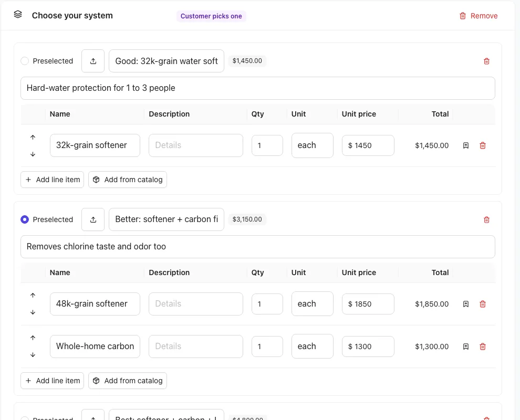Delete the Better softener + carbon option

(x=486, y=219)
